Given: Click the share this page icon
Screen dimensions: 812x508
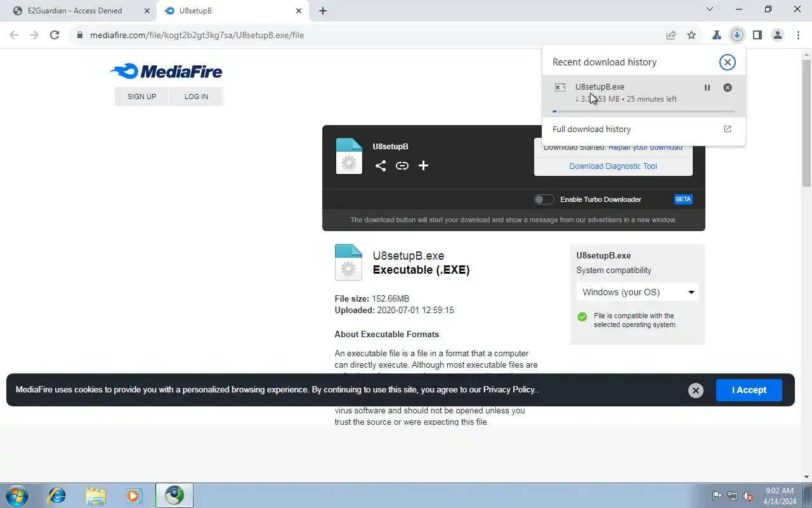Looking at the screenshot, I should point(671,35).
